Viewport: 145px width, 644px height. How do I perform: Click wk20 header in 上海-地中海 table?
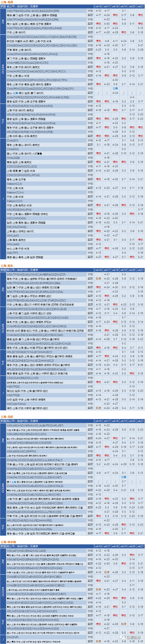coord(132,546)
